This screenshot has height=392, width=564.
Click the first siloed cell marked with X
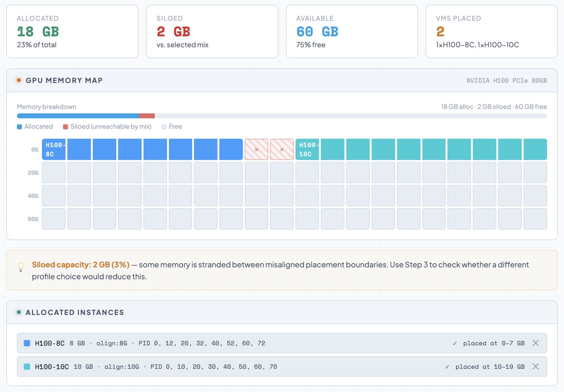point(256,150)
